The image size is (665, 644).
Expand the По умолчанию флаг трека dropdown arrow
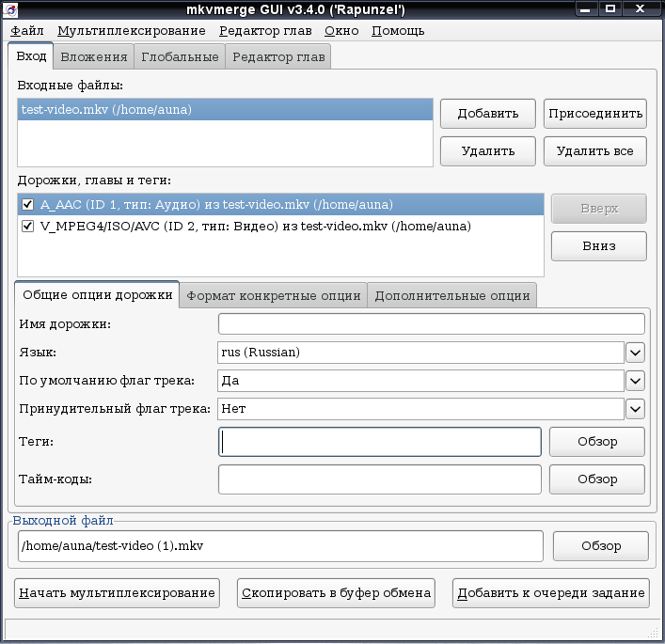635,381
